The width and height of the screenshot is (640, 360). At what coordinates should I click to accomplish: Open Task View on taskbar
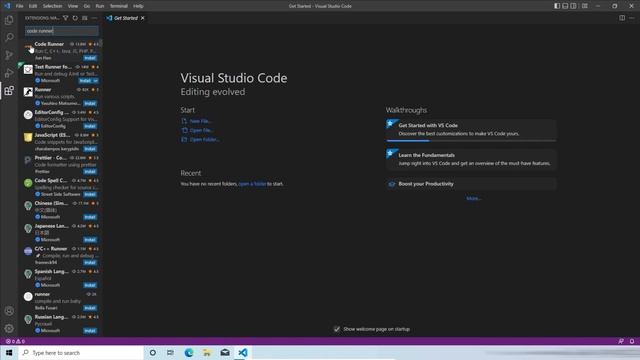click(170, 353)
